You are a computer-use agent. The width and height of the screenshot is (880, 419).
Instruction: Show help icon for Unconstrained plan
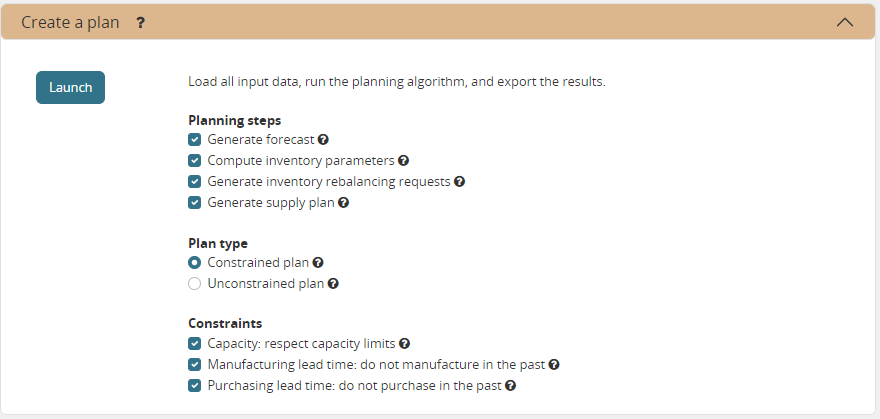click(333, 284)
